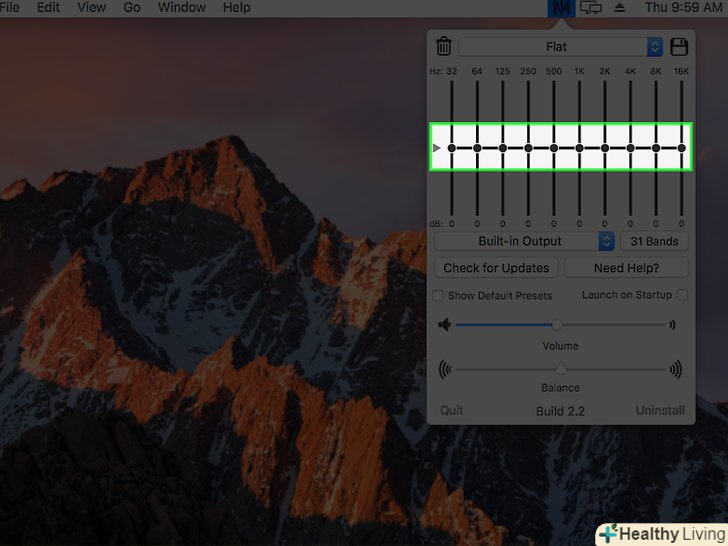Open the Built-in Output device dropdown
Viewport: 728px width, 546px height.
525,241
